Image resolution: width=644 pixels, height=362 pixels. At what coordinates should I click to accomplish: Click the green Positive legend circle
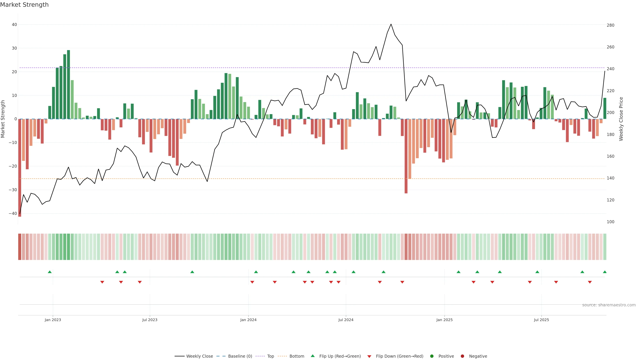(x=432, y=356)
